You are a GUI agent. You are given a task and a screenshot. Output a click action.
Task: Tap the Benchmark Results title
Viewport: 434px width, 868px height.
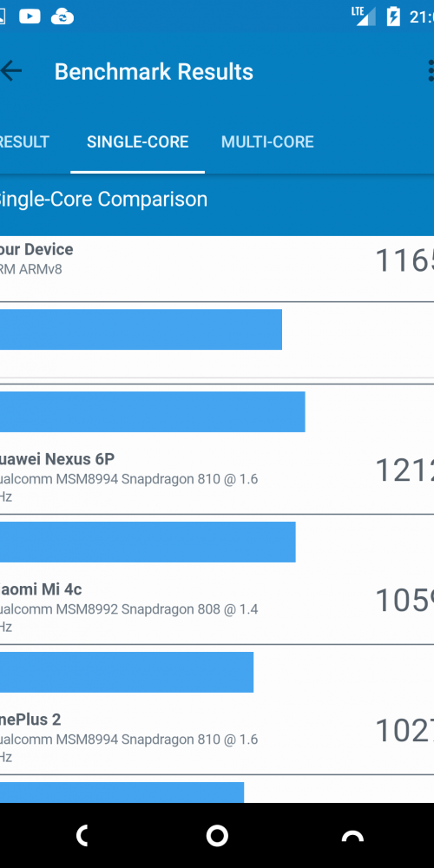point(154,72)
